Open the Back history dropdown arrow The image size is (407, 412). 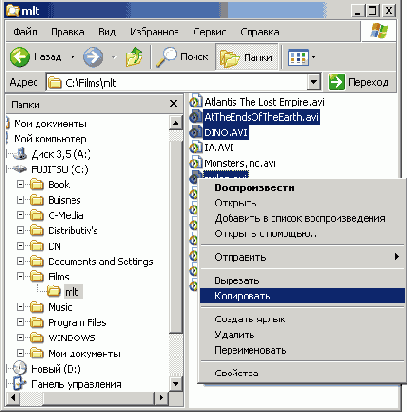[72, 57]
